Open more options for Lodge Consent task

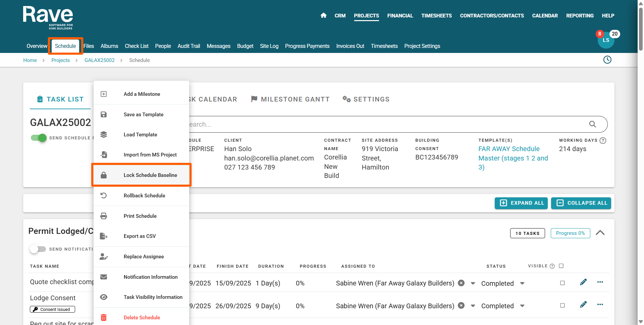(x=600, y=305)
